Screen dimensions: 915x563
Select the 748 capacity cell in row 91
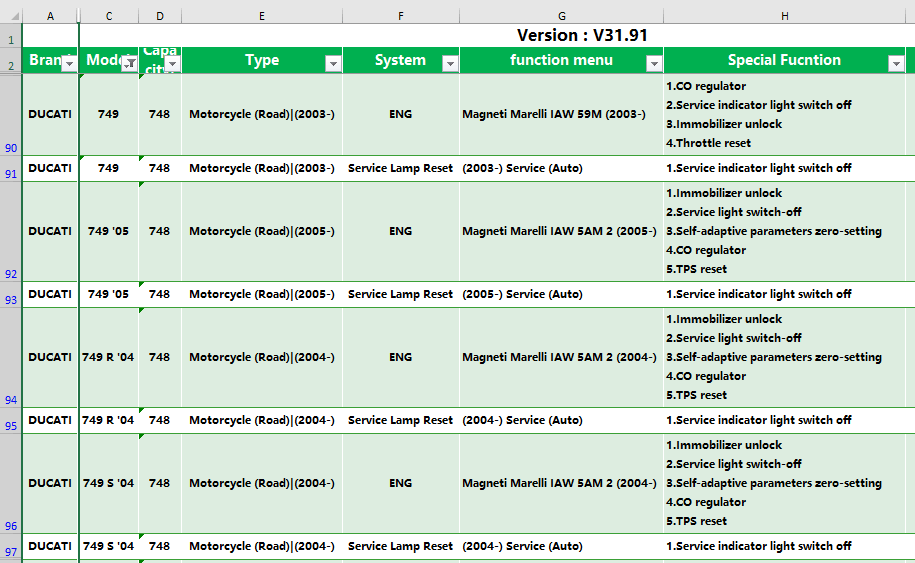[x=160, y=169]
